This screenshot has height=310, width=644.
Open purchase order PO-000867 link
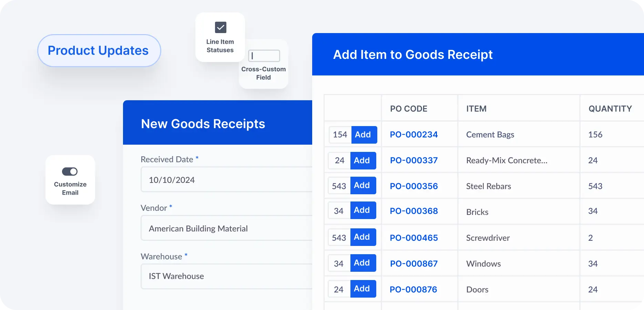coord(414,264)
